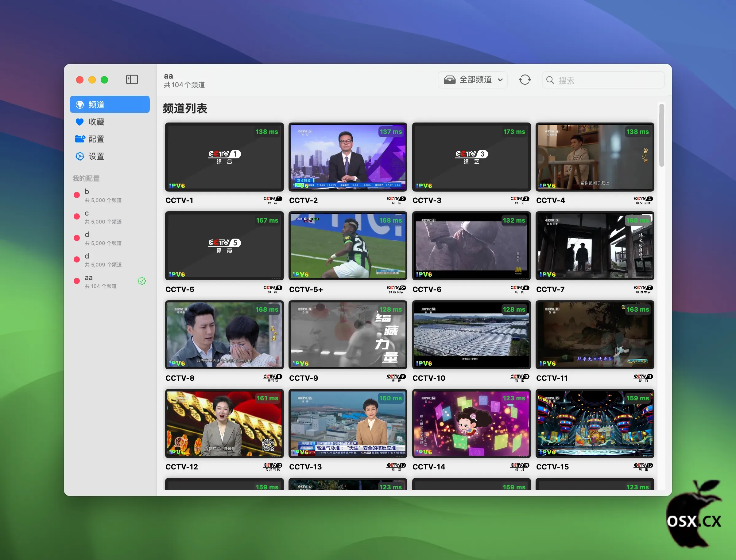Click the CCTV 14 logo icon beside CCTV-14
Viewport: 736px width, 560px height.
(x=520, y=467)
